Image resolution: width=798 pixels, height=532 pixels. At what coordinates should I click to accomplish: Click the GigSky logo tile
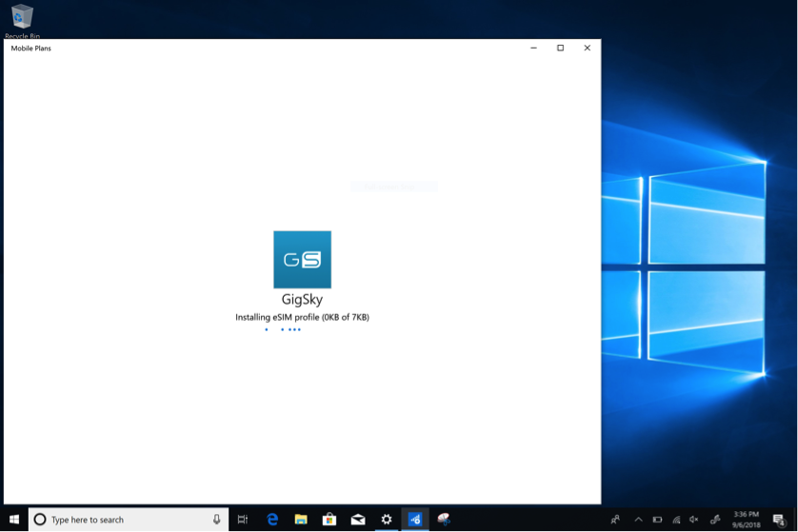[x=302, y=260]
